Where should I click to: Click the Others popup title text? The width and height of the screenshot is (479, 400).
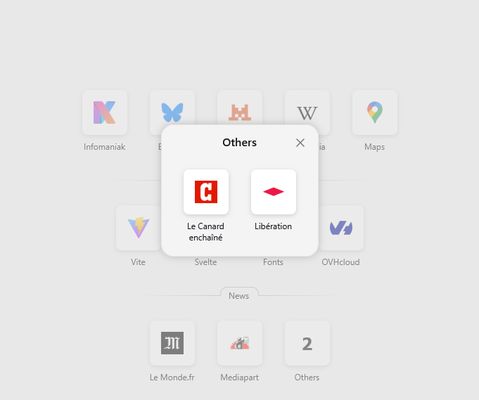pyautogui.click(x=239, y=142)
